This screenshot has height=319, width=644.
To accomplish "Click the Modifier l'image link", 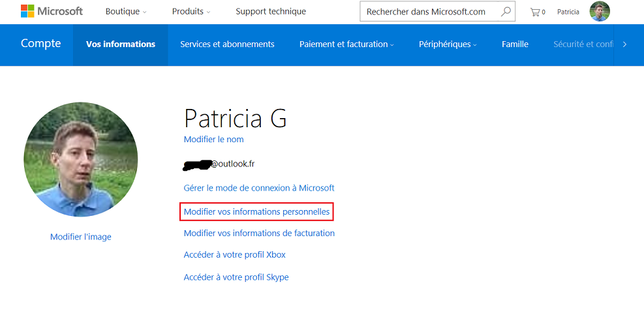I will [x=80, y=237].
